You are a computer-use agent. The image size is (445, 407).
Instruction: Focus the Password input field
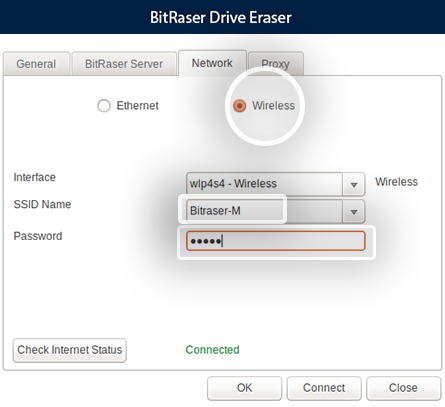click(275, 241)
